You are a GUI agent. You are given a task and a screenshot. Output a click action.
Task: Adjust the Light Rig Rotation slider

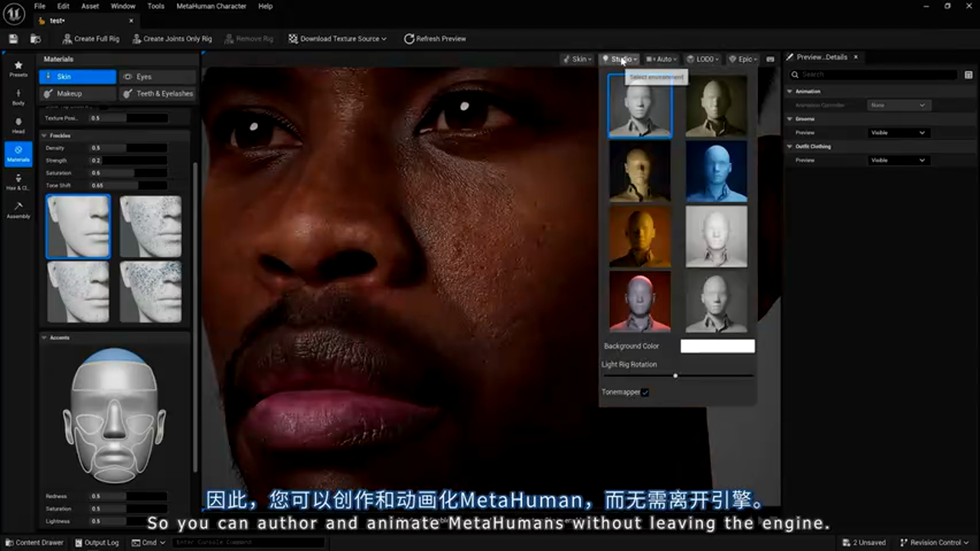675,376
